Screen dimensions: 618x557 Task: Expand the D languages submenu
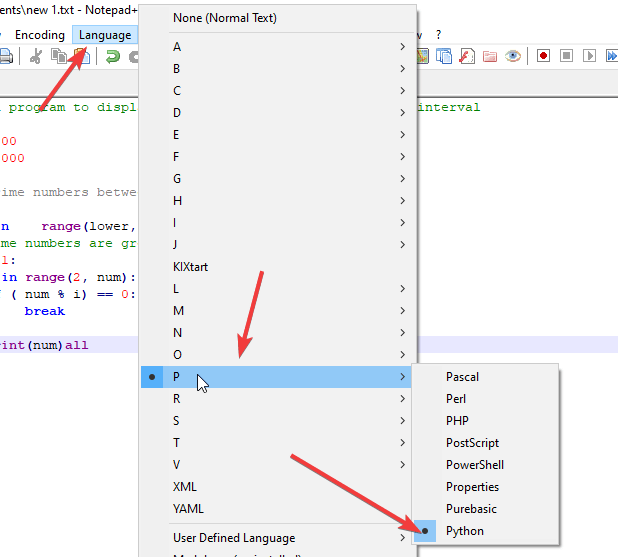point(278,113)
